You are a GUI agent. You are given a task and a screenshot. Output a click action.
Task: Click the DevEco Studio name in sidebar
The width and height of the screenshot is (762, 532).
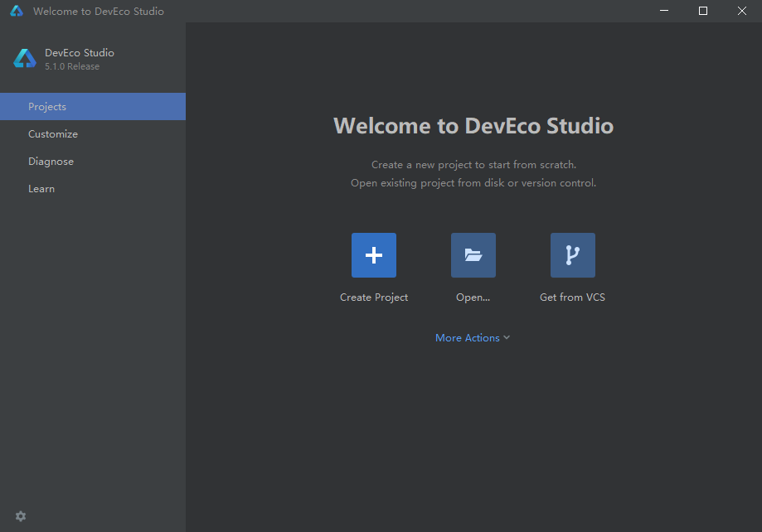tap(80, 52)
